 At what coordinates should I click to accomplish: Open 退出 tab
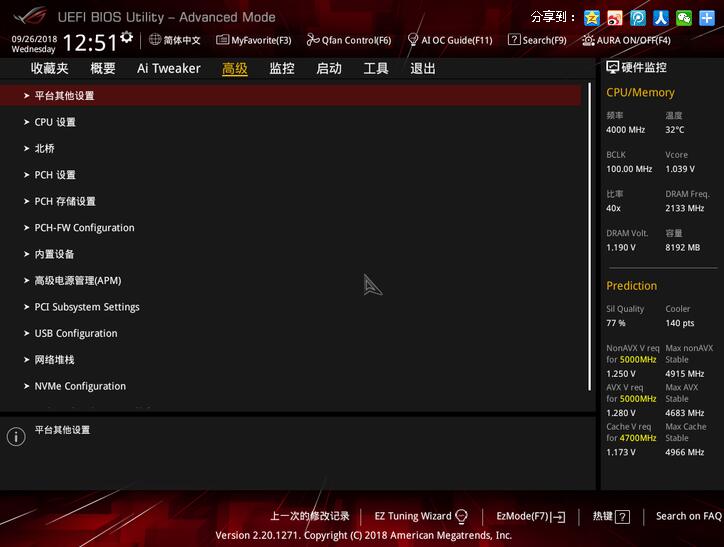point(423,68)
